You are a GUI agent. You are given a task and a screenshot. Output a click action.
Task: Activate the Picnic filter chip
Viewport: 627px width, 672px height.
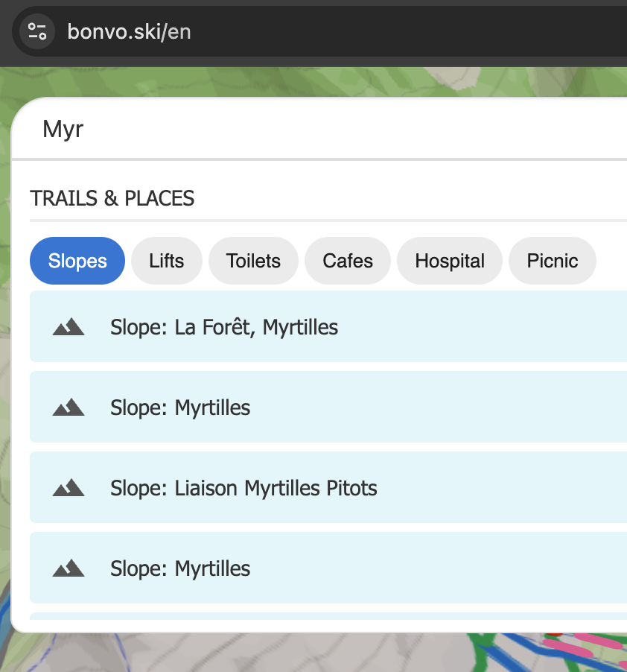pos(552,261)
